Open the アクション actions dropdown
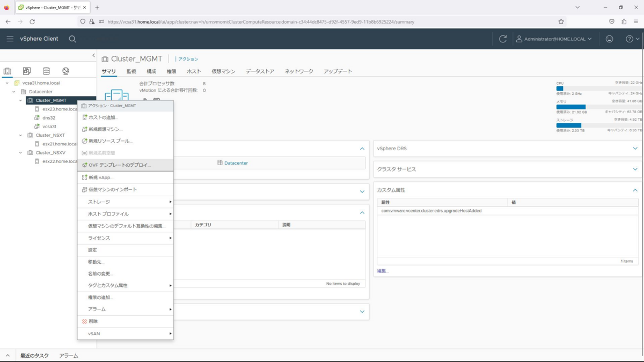This screenshot has height=362, width=644. coord(186,59)
